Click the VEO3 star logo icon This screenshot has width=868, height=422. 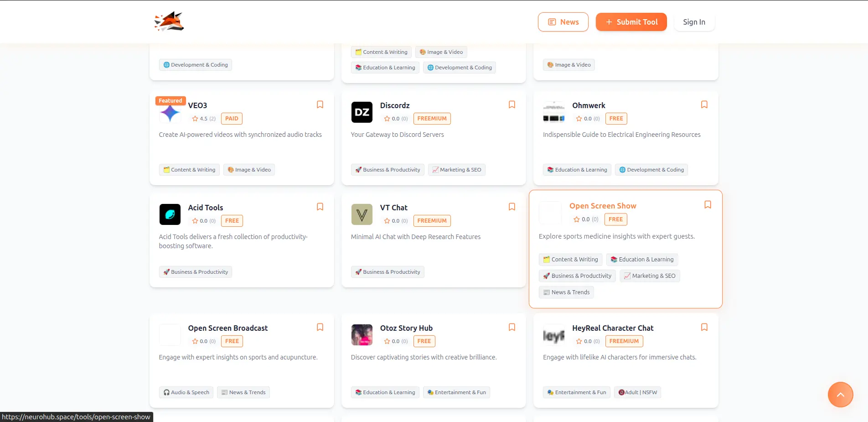(170, 113)
